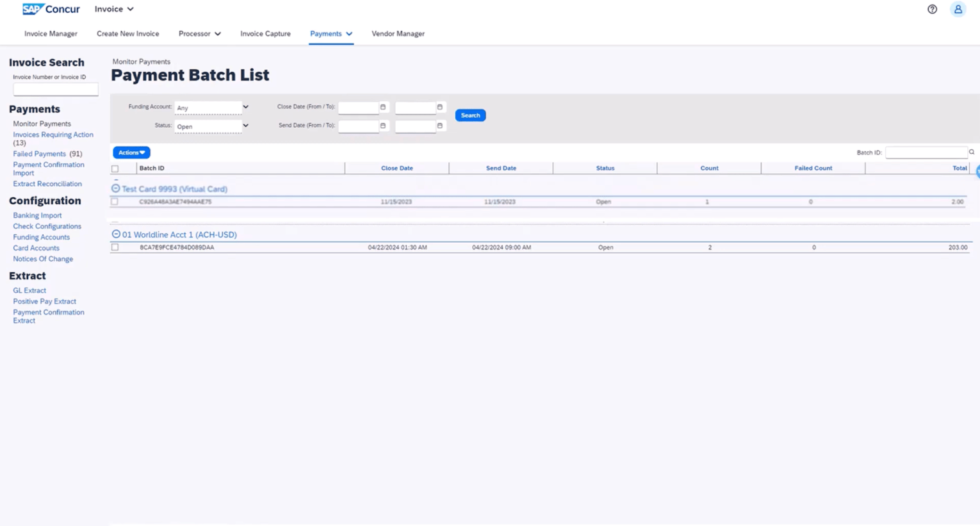Open the Status dropdown set to Open
Viewport: 980px width, 526px height.
coord(212,126)
